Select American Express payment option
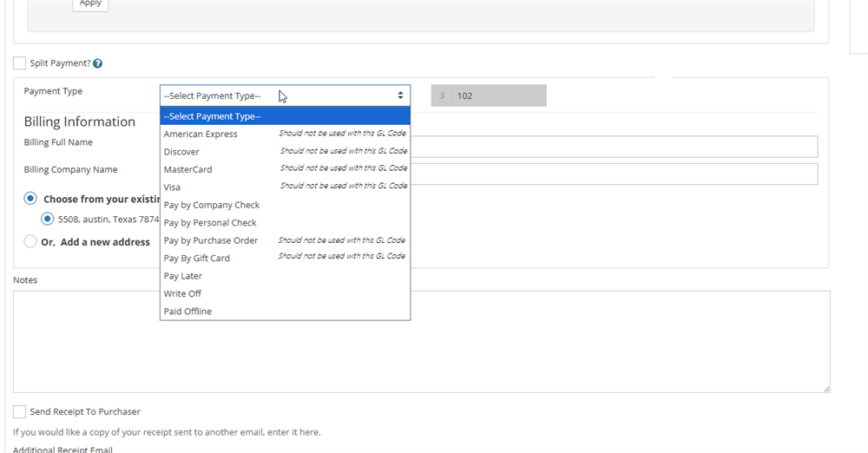 tap(285, 134)
